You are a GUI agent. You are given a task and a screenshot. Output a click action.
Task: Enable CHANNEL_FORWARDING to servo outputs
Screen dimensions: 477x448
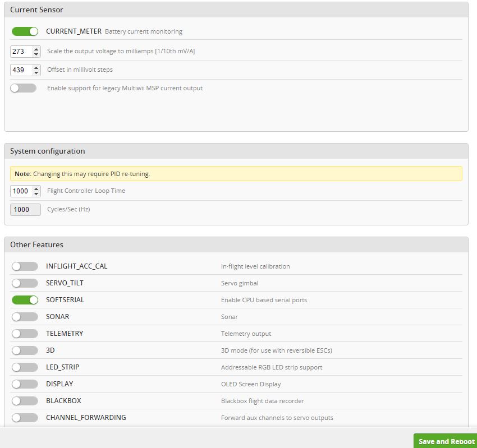click(25, 418)
